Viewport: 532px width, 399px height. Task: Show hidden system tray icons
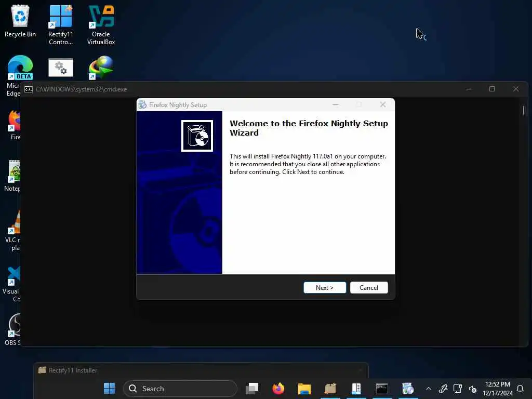[x=429, y=389]
